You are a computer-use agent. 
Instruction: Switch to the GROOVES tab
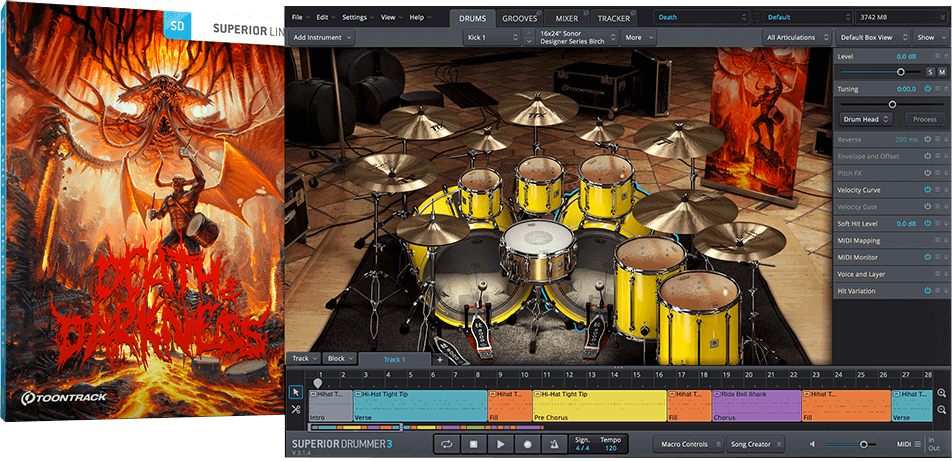pyautogui.click(x=520, y=18)
